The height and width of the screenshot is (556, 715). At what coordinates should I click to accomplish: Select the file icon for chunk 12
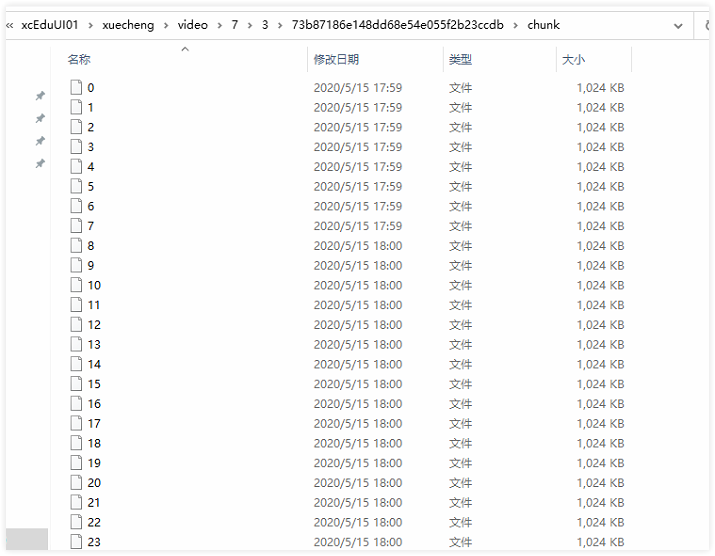tap(76, 324)
